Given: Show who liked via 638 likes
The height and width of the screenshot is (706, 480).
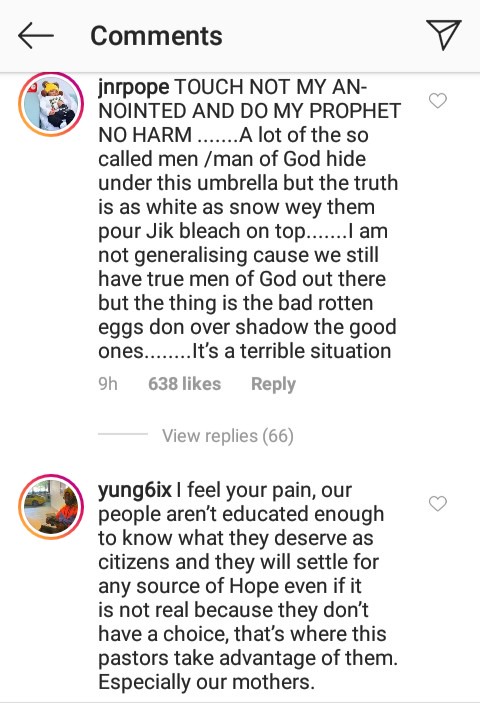Looking at the screenshot, I should 185,384.
